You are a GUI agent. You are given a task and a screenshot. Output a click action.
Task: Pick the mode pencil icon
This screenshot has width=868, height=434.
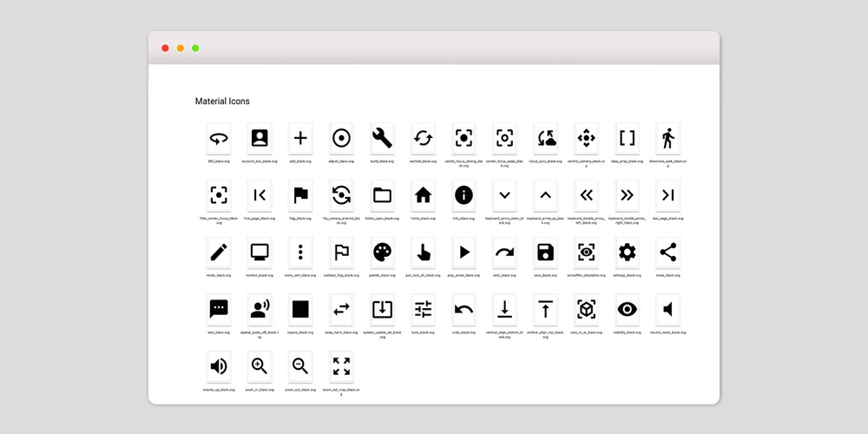click(219, 253)
